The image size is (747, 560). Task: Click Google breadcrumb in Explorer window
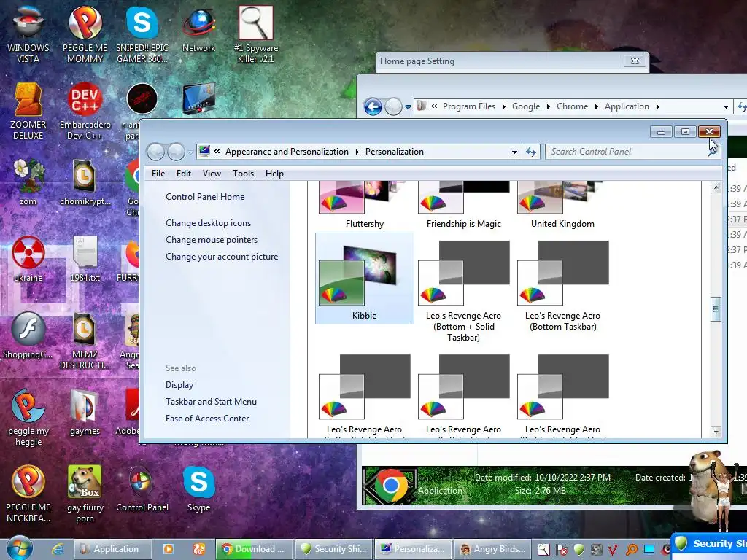tap(526, 106)
